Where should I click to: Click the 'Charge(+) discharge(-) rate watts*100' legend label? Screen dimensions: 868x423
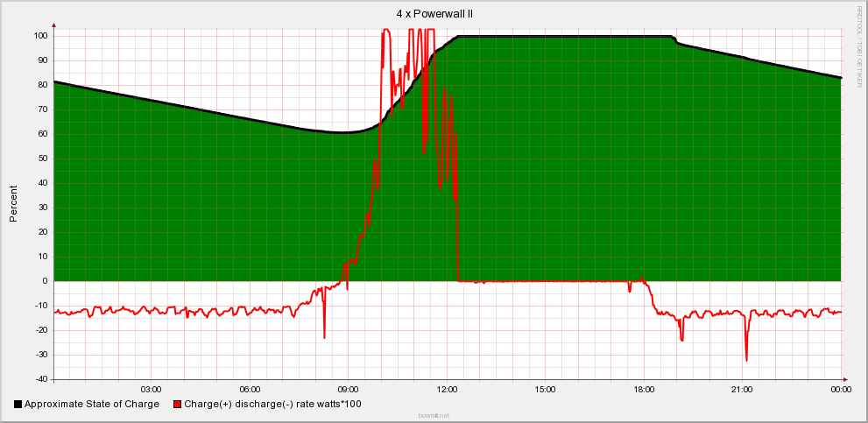point(272,405)
